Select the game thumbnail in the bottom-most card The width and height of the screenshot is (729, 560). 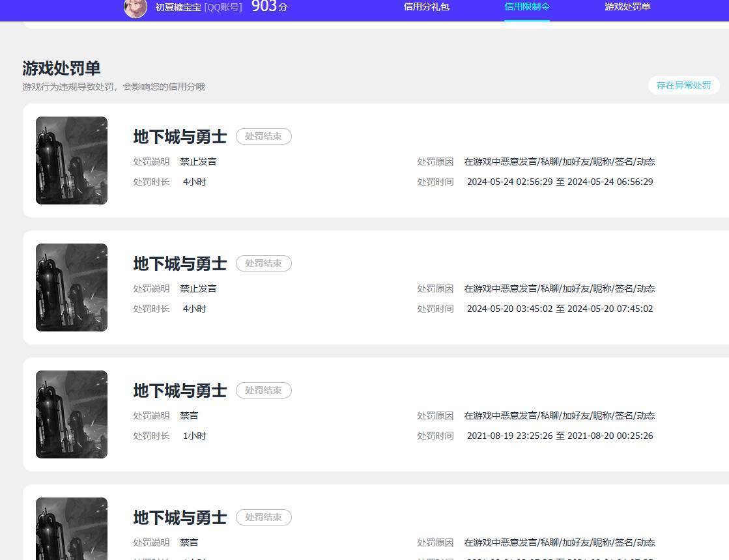click(72, 527)
